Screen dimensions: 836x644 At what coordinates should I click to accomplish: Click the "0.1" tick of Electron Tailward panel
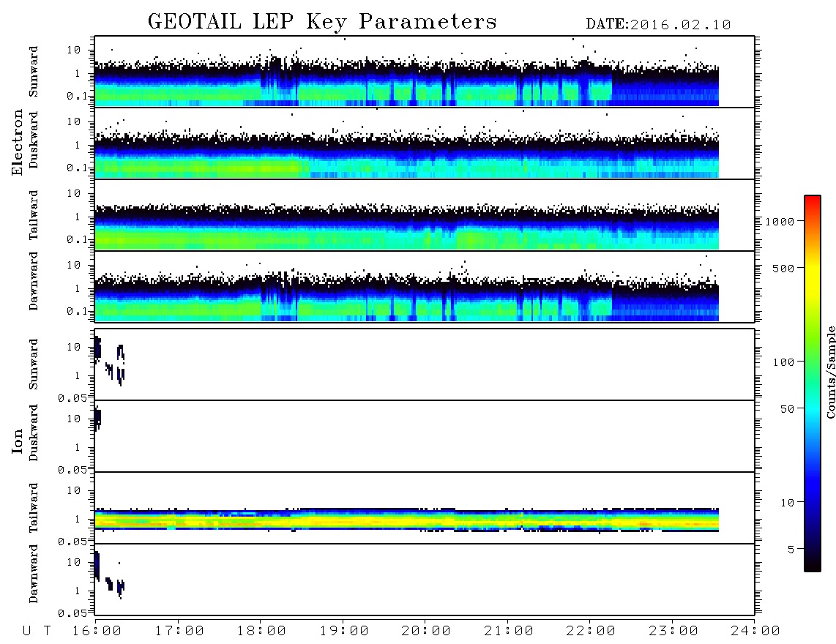pos(77,239)
